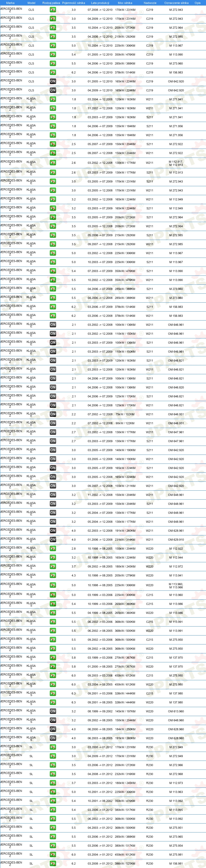Select the 155kW / 211KM power cell

click(x=125, y=486)
